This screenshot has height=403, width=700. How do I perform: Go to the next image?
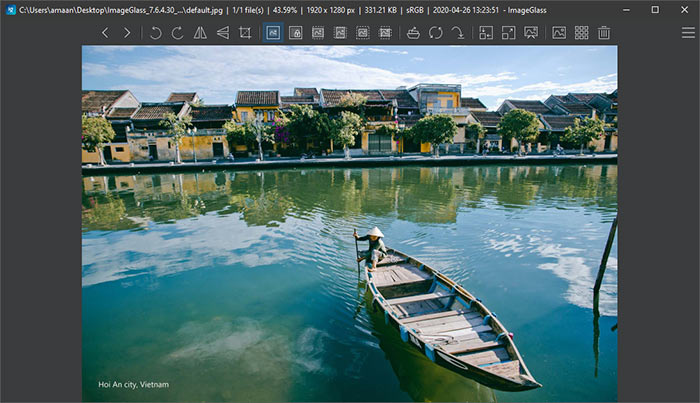click(127, 33)
